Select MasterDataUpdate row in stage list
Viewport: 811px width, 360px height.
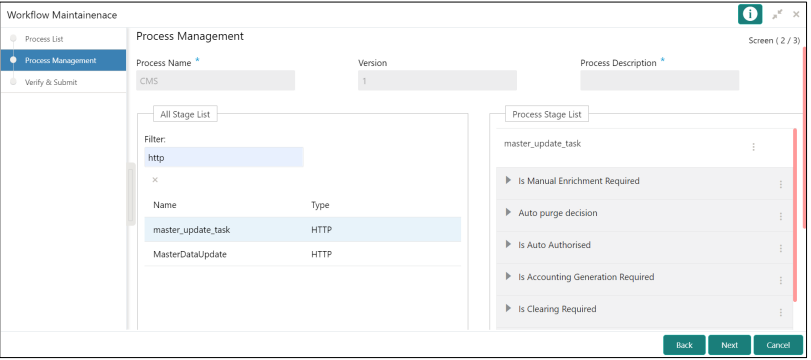click(x=303, y=254)
